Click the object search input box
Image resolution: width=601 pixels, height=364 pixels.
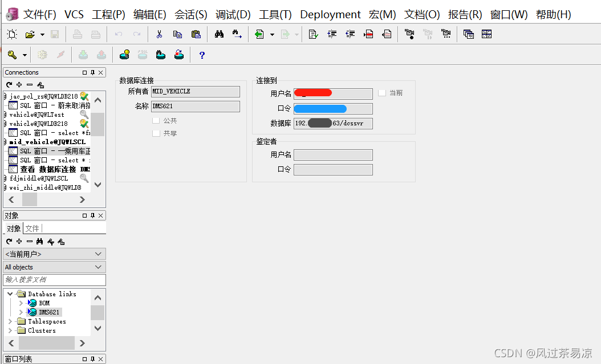(54, 280)
